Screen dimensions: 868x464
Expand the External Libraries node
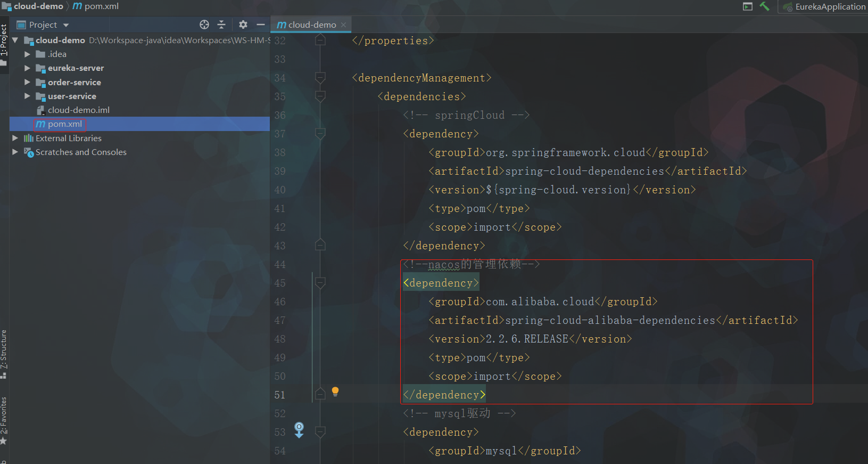pyautogui.click(x=15, y=138)
